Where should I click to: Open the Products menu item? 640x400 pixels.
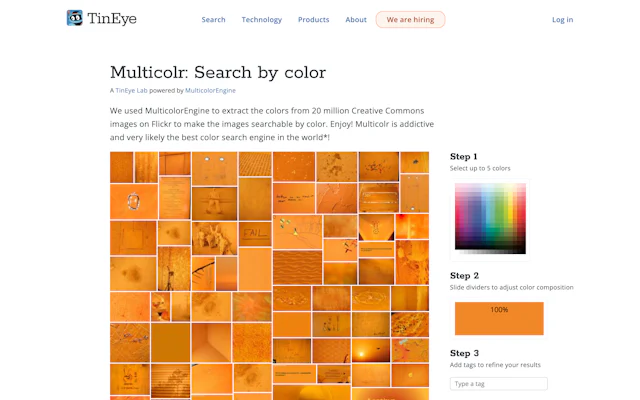coord(313,20)
